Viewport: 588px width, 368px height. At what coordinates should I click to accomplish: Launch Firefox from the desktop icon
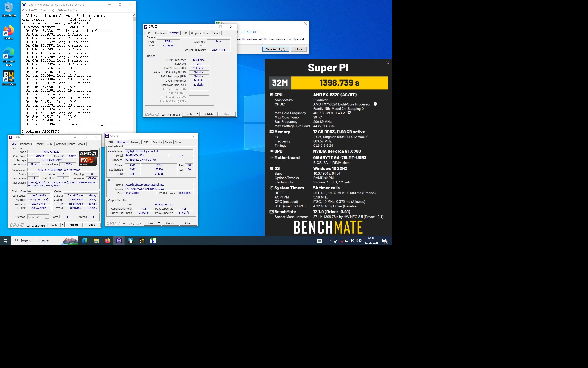pyautogui.click(x=9, y=32)
